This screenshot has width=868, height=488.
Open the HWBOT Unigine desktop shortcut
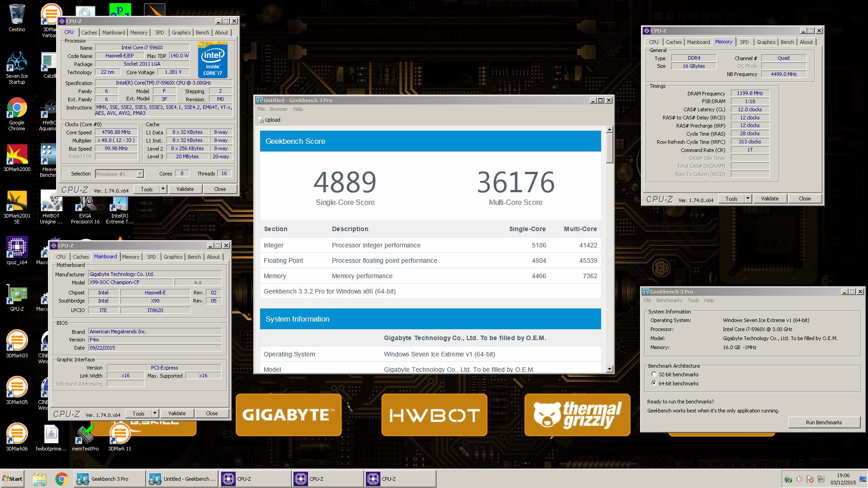pyautogui.click(x=51, y=208)
